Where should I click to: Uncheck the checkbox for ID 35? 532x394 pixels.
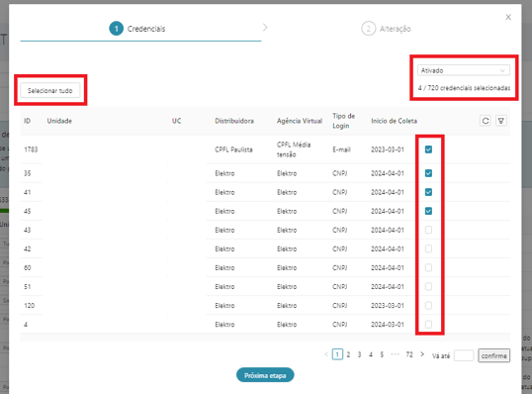(x=428, y=173)
